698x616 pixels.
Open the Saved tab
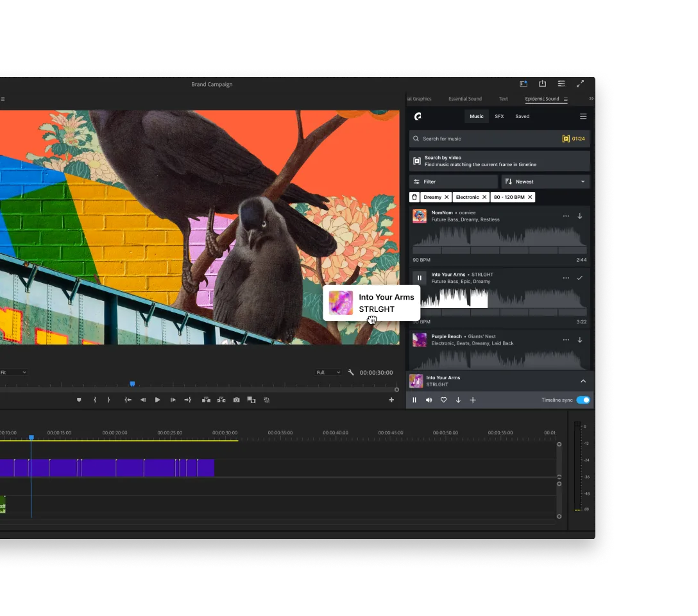coord(522,116)
